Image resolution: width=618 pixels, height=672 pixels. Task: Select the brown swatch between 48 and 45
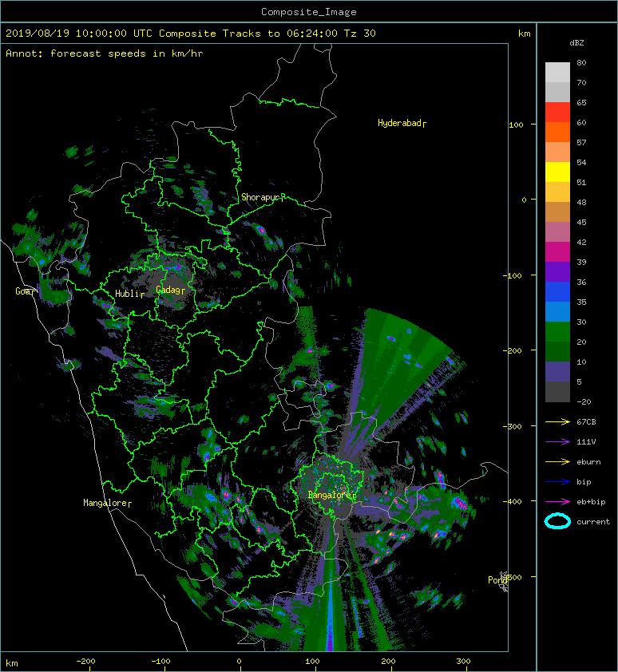click(557, 211)
